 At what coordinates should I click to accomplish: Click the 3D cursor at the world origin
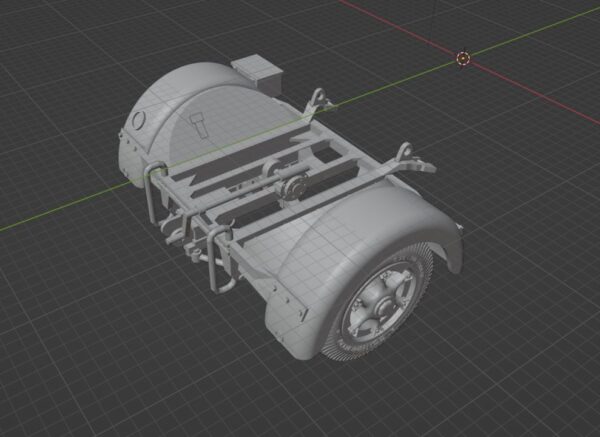(x=463, y=59)
